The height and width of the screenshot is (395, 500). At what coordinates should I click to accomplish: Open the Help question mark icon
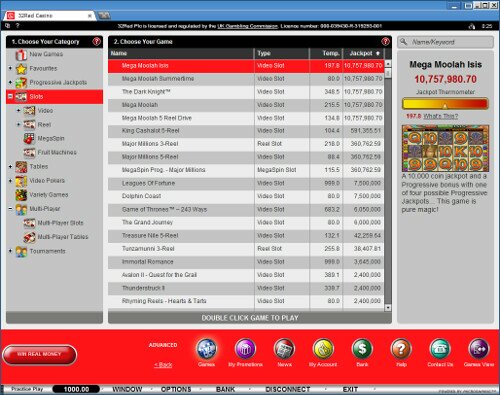[401, 349]
